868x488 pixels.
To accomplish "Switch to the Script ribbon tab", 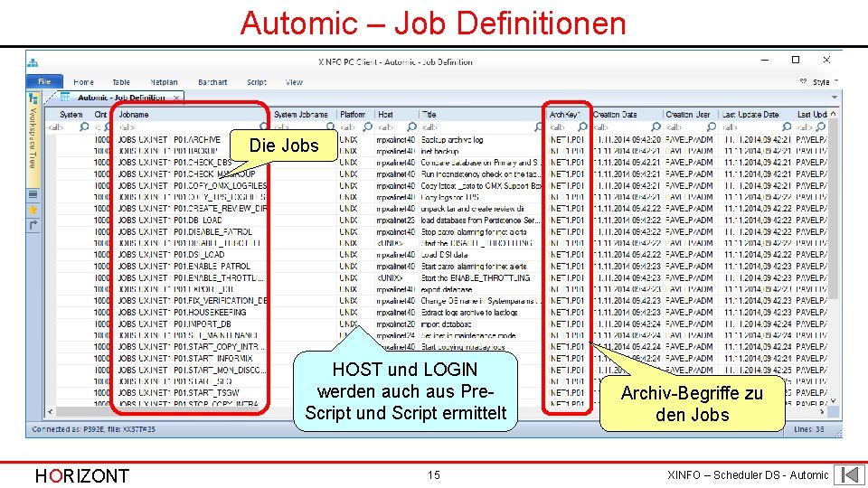I will pyautogui.click(x=256, y=82).
